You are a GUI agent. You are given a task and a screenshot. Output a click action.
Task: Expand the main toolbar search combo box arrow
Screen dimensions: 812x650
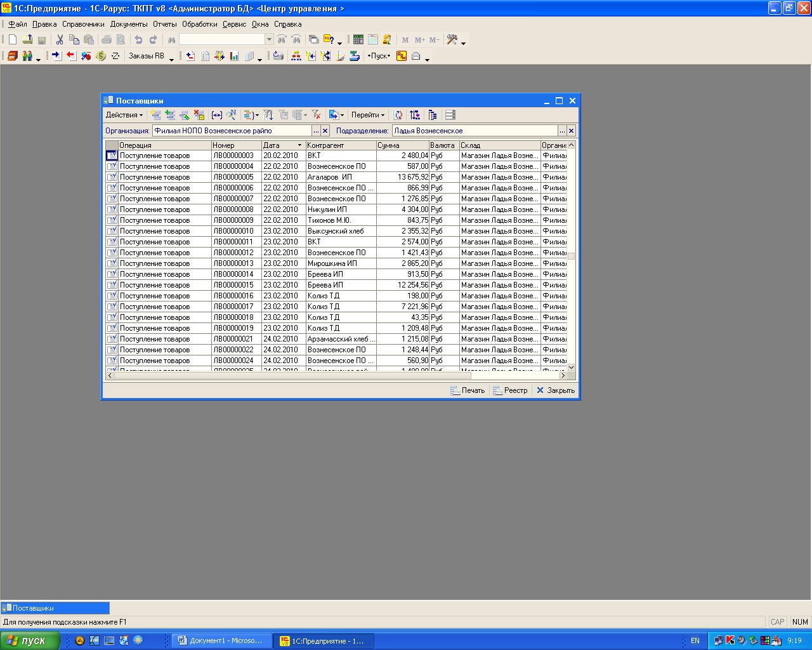pyautogui.click(x=269, y=39)
